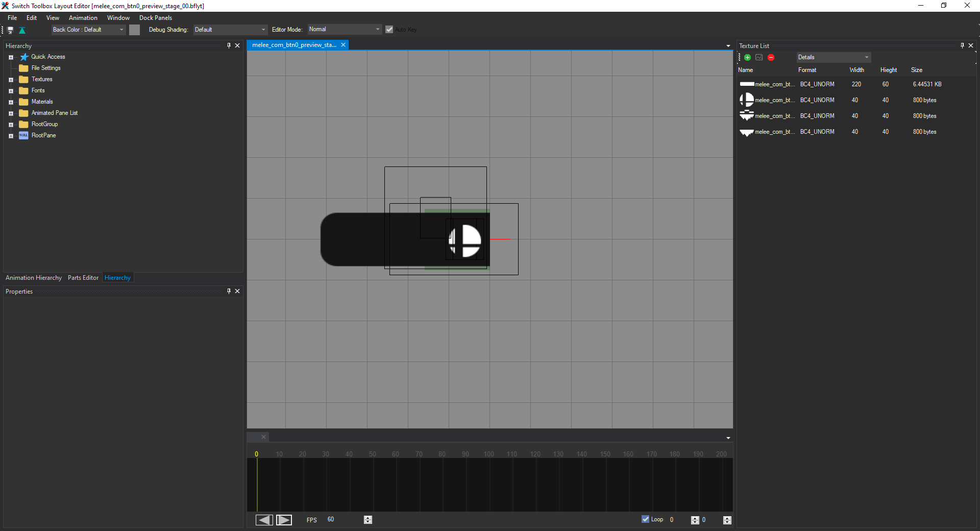Click the teal arrow toolbar icon

click(22, 30)
